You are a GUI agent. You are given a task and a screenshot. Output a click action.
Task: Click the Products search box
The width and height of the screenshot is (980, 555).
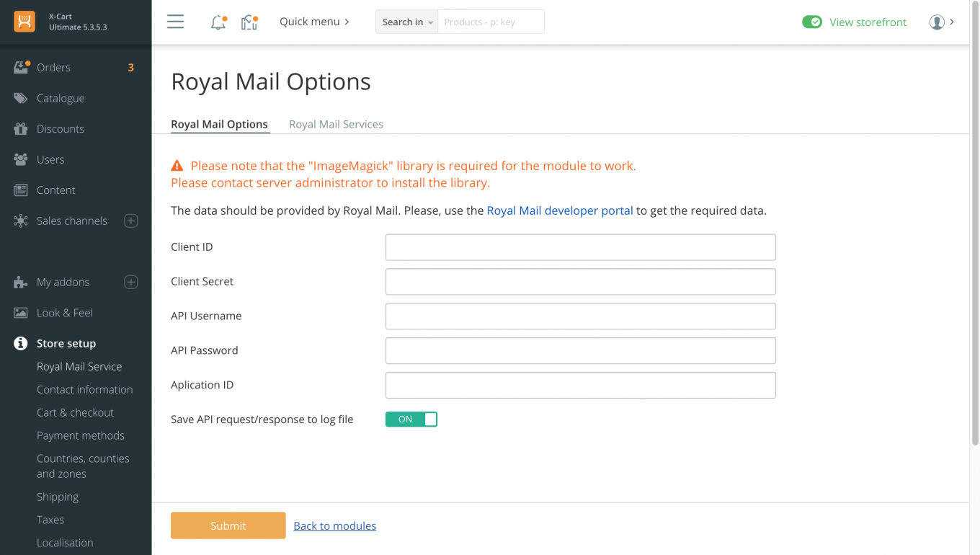pyautogui.click(x=491, y=22)
